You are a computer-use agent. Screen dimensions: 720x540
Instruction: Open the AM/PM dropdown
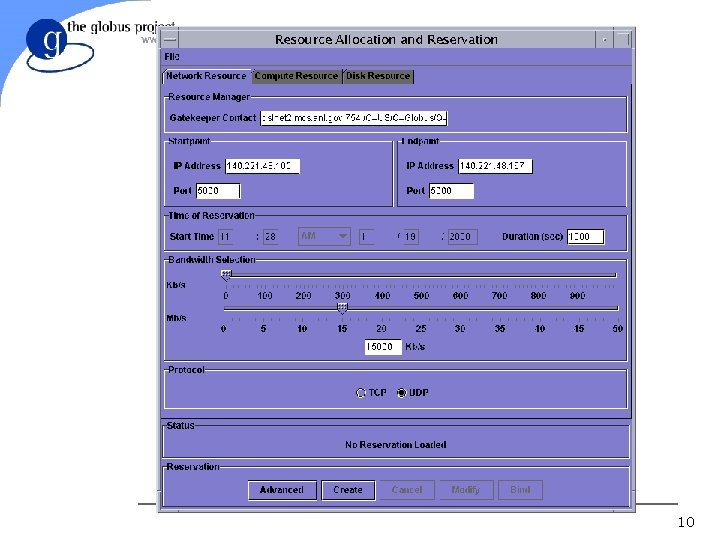324,236
